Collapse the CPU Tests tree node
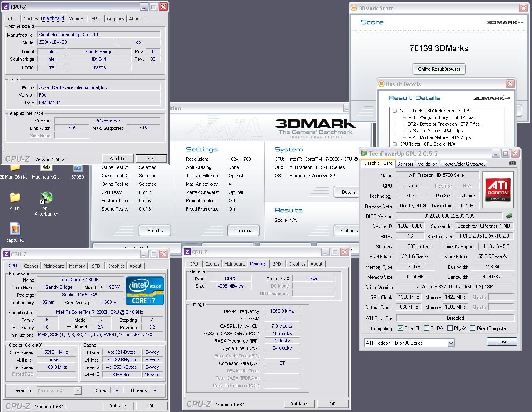532x412 pixels. (395, 144)
